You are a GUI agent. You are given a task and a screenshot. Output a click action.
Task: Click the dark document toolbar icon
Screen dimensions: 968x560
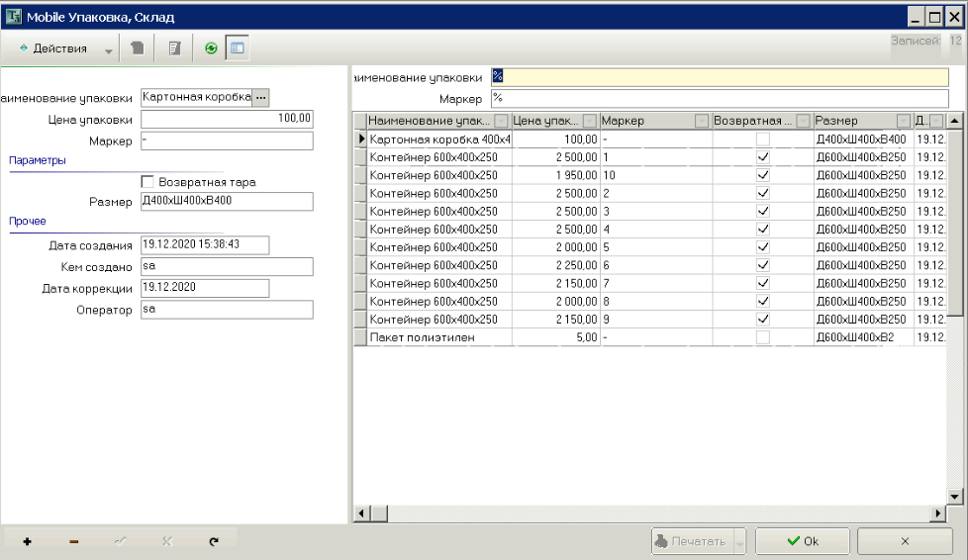point(137,48)
